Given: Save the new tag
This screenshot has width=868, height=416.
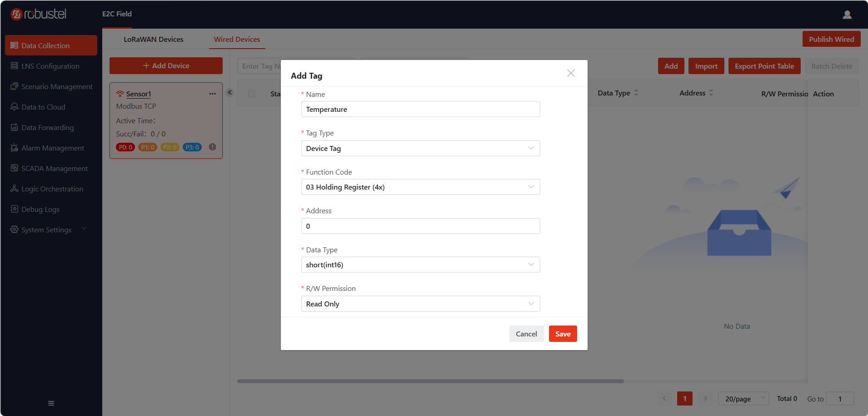Looking at the screenshot, I should (563, 334).
